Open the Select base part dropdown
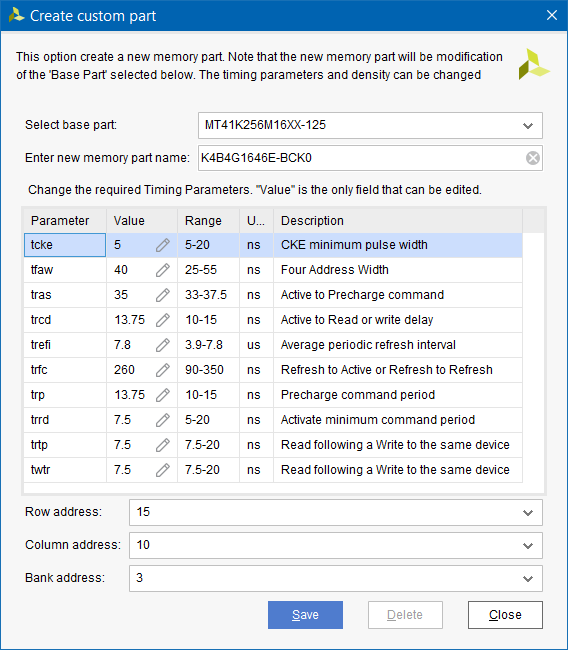This screenshot has width=568, height=650. [370, 125]
